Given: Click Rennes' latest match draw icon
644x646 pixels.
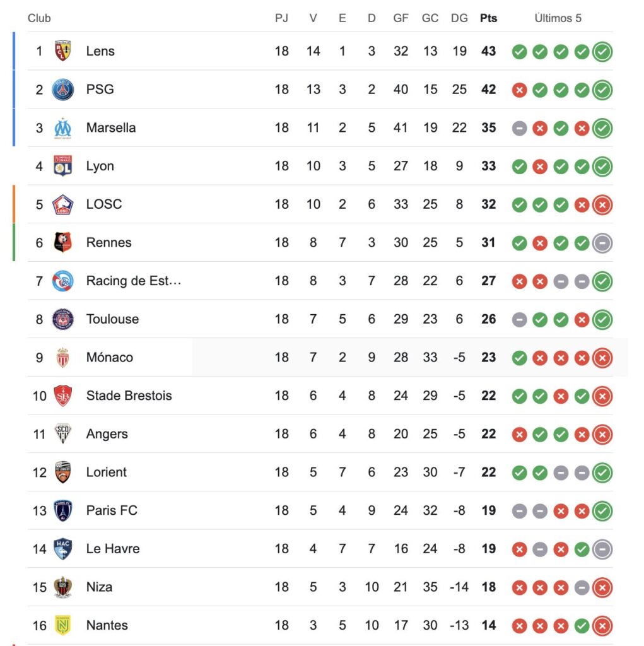Looking at the screenshot, I should (x=602, y=243).
